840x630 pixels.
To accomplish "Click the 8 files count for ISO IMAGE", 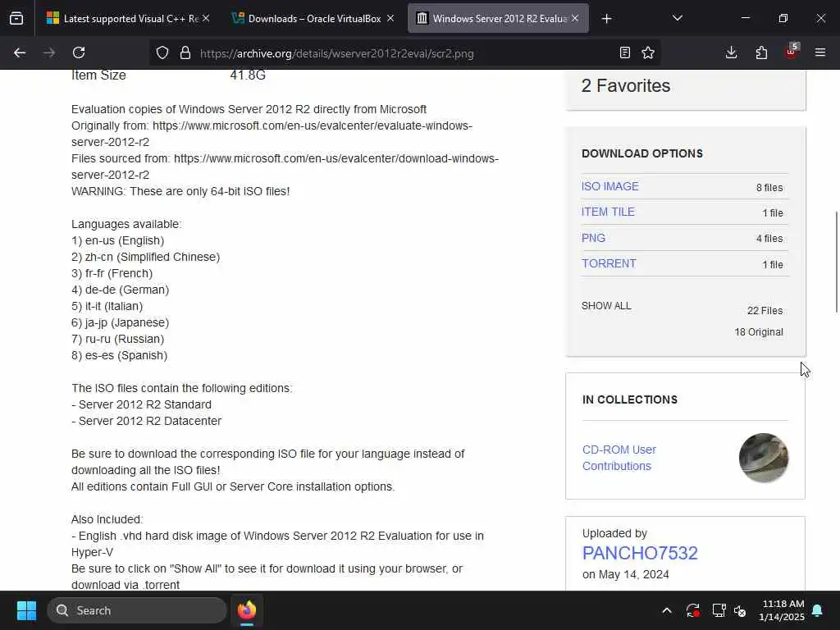I will pos(769,188).
